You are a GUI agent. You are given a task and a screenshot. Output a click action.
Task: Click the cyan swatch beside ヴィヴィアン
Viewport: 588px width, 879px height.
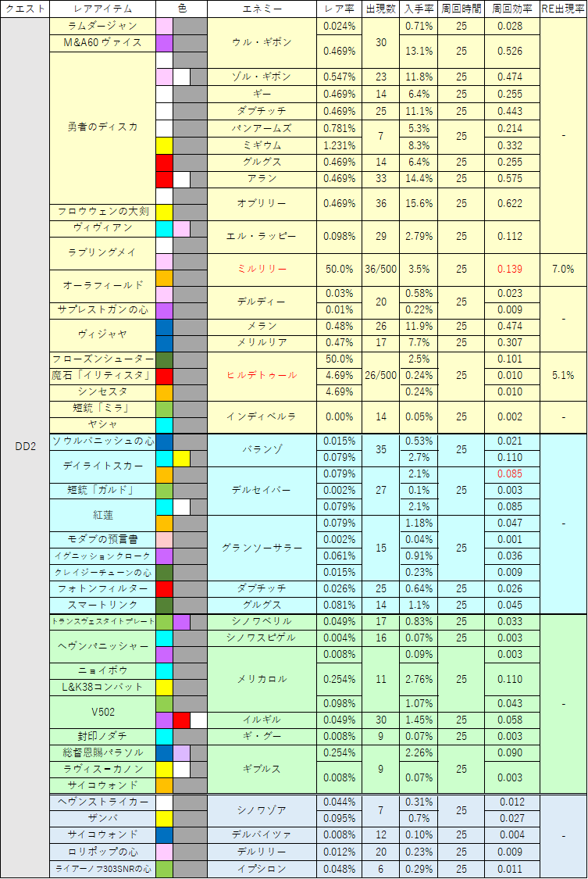(164, 229)
